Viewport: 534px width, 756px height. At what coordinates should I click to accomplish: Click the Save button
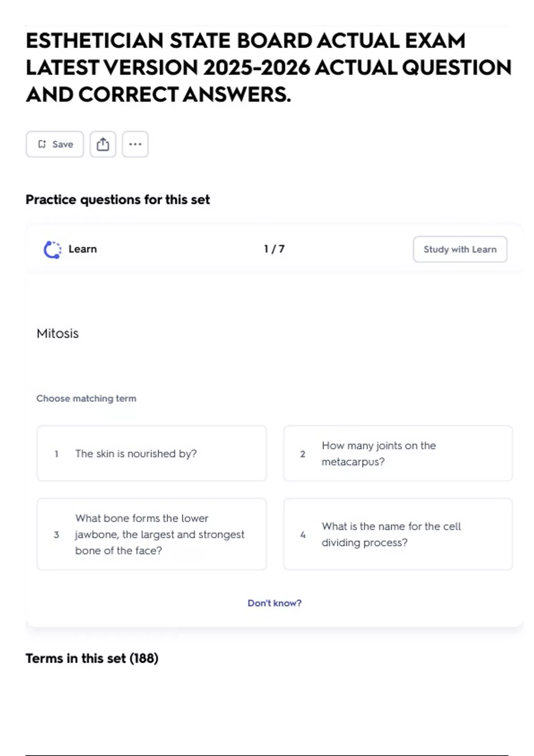tap(55, 144)
